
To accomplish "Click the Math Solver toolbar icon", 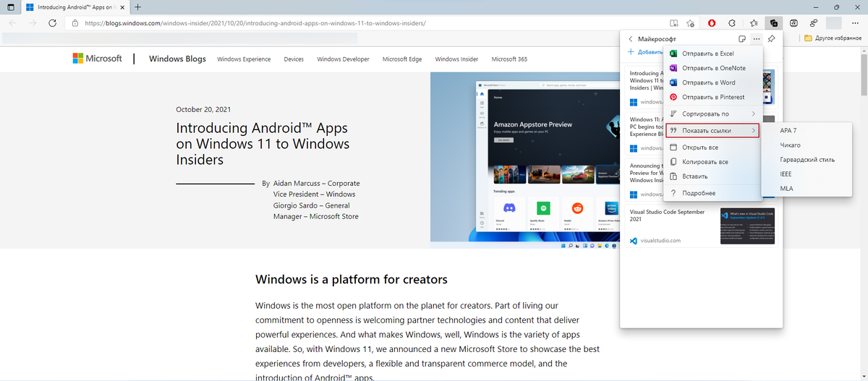I will 794,22.
